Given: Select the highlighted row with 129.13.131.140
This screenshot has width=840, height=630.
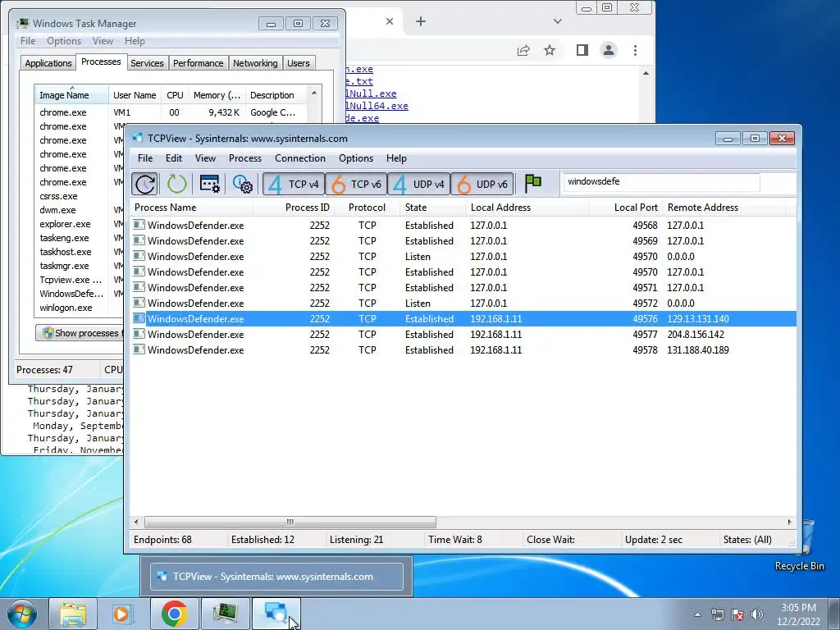Looking at the screenshot, I should [463, 319].
